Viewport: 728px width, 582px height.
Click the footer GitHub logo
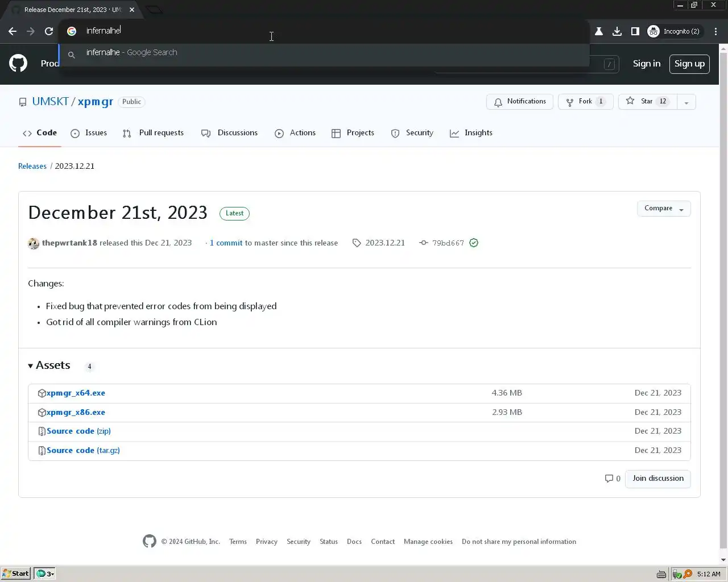click(x=150, y=541)
